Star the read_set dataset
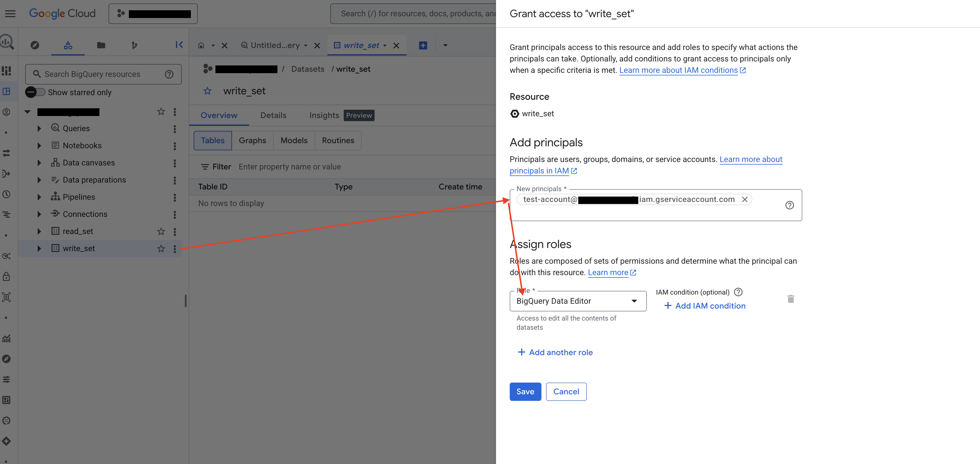The height and width of the screenshot is (464, 980). [x=161, y=231]
